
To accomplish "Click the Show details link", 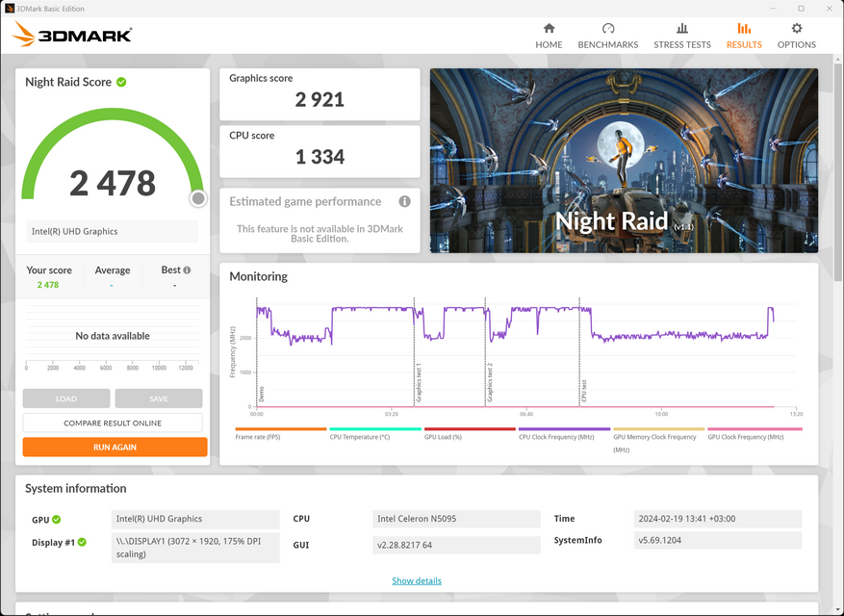I will [x=417, y=580].
